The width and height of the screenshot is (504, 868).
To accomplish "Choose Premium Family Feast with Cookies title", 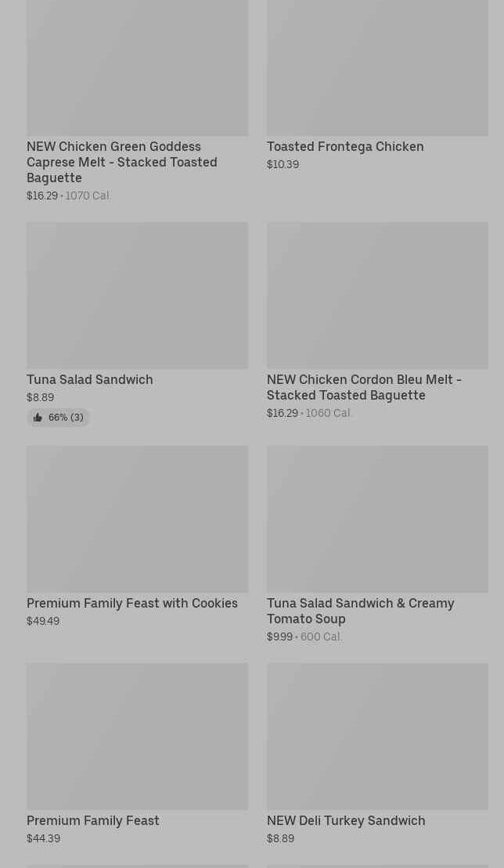I will click(x=132, y=603).
